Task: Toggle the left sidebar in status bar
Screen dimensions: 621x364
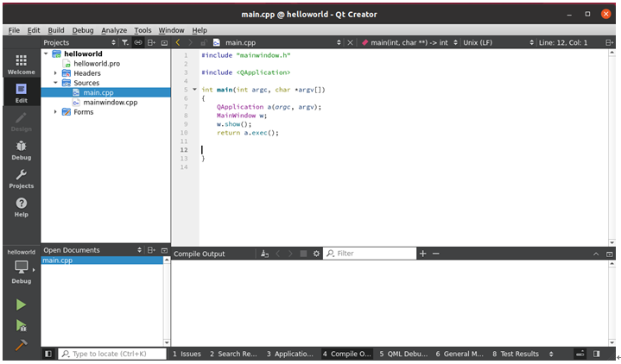Action: tap(48, 354)
